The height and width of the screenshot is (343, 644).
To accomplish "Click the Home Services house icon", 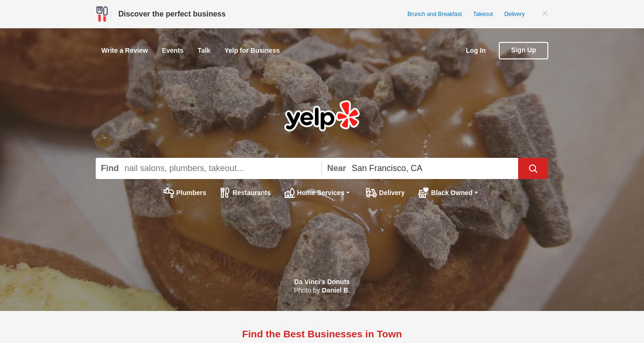I will (x=289, y=193).
